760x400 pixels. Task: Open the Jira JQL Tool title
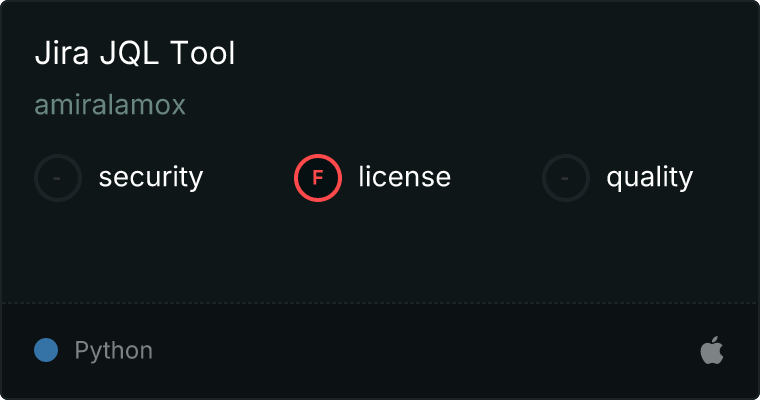[x=135, y=54]
